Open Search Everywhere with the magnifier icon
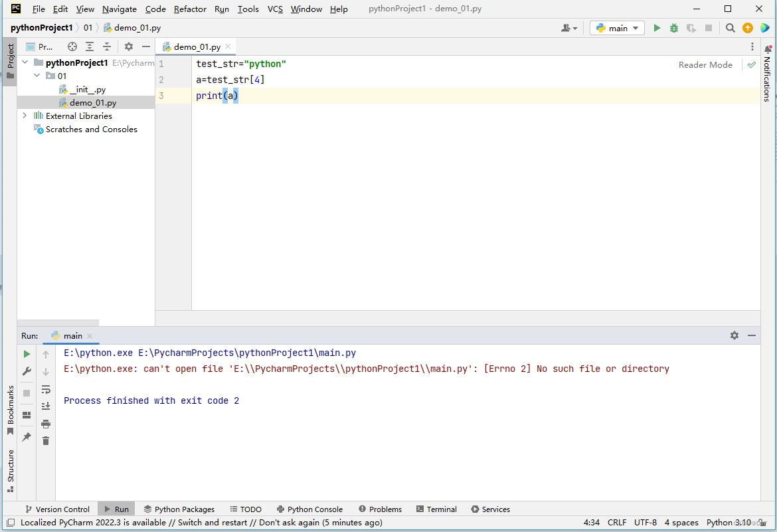Screen dimensions: 777x532 tap(729, 28)
